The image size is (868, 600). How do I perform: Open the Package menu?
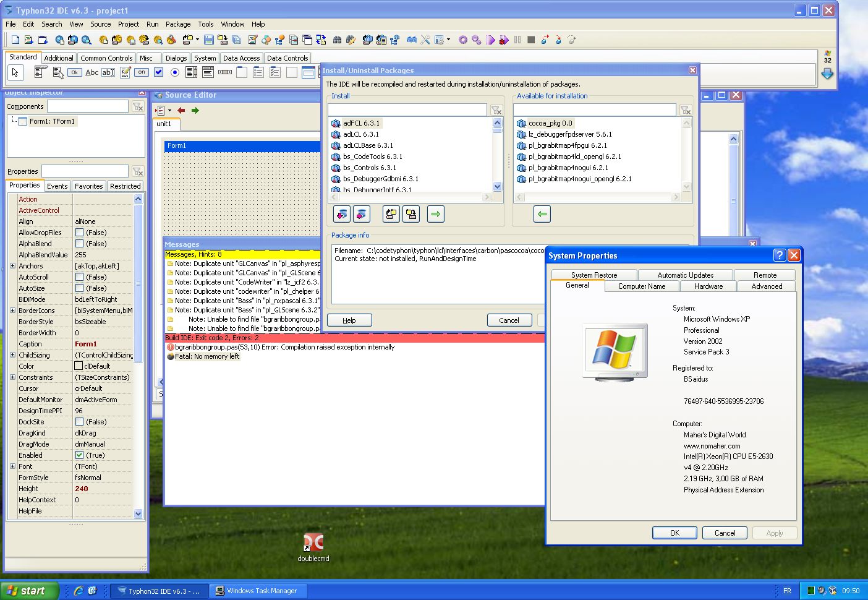tap(178, 24)
